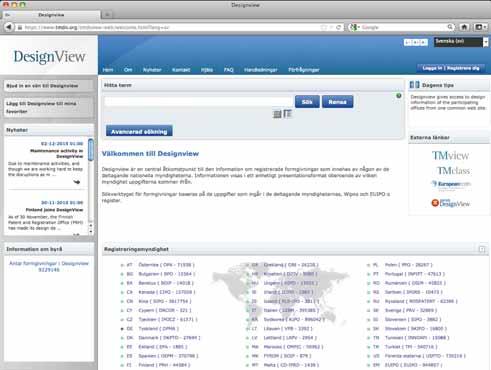
Task: Open the Hem menu item
Action: tap(108, 70)
